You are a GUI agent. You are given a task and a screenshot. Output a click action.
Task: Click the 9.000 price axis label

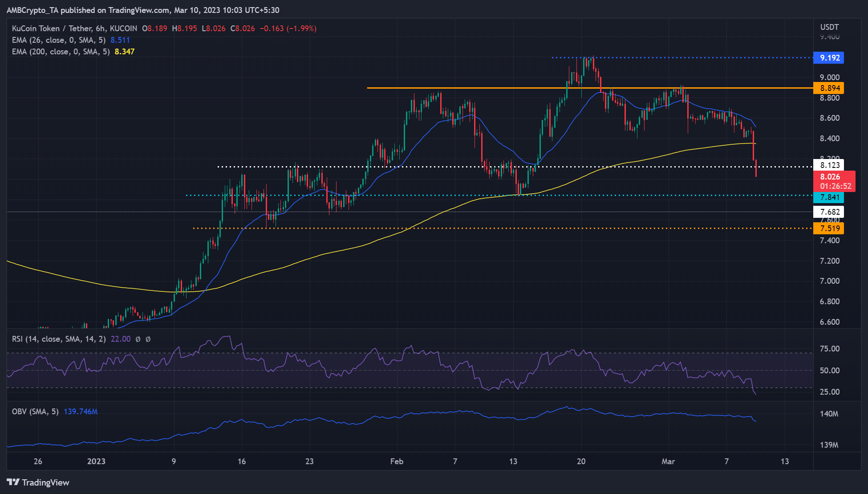[830, 78]
